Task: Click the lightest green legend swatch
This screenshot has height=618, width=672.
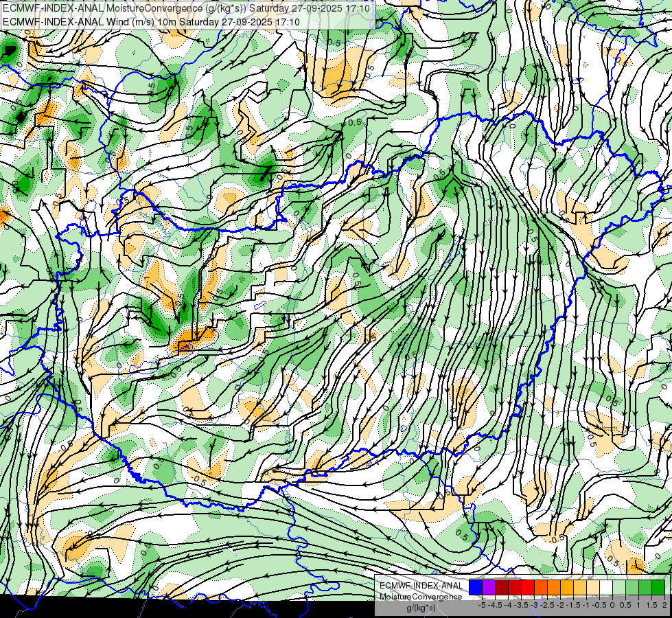Action: click(x=619, y=587)
